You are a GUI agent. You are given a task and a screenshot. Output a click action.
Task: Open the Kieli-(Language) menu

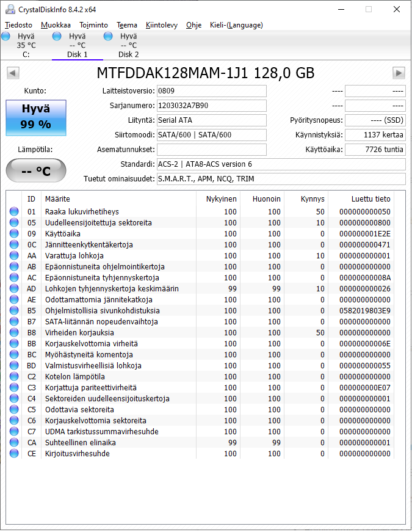(x=236, y=25)
